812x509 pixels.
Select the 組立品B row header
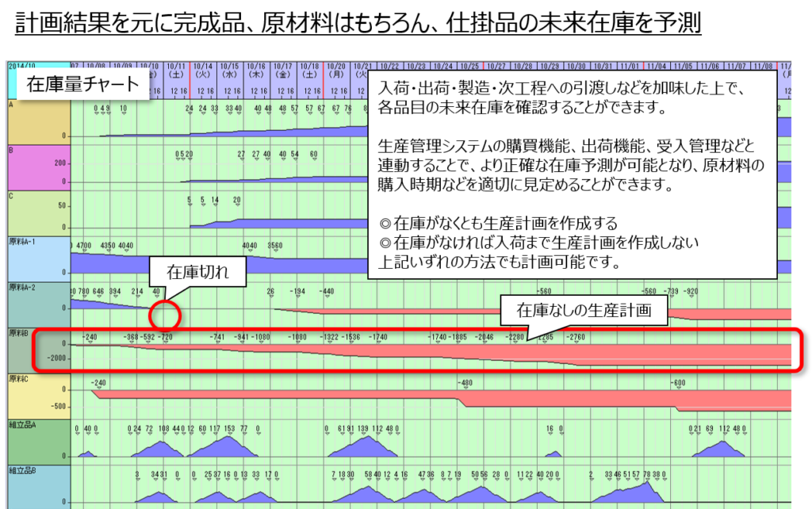click(x=37, y=485)
